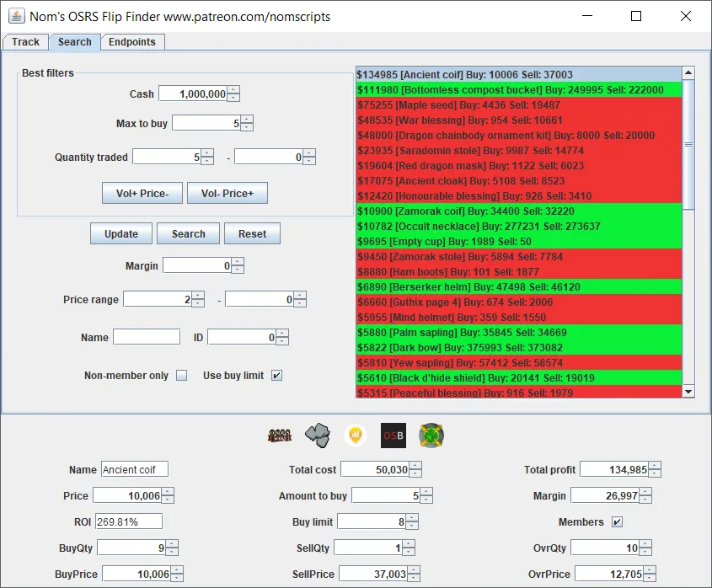Click the Total profit field
Viewport: 712px width, 588px height.
614,469
